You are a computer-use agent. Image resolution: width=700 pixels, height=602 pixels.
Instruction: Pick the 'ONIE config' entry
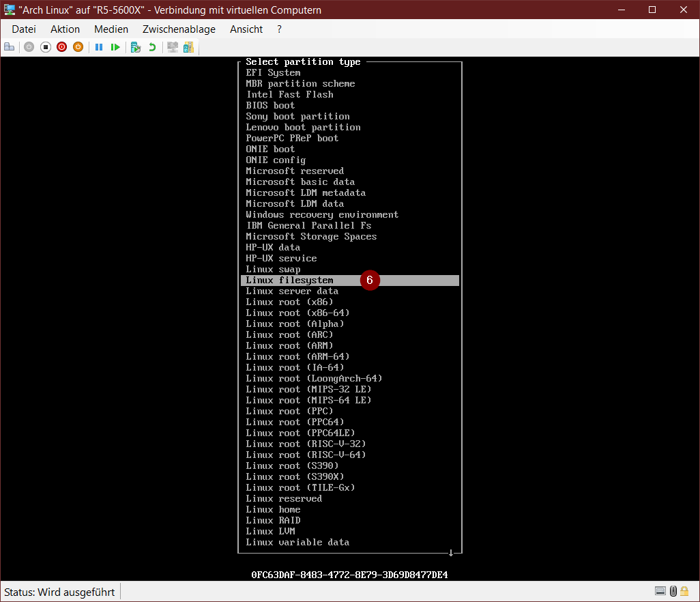pyautogui.click(x=276, y=160)
